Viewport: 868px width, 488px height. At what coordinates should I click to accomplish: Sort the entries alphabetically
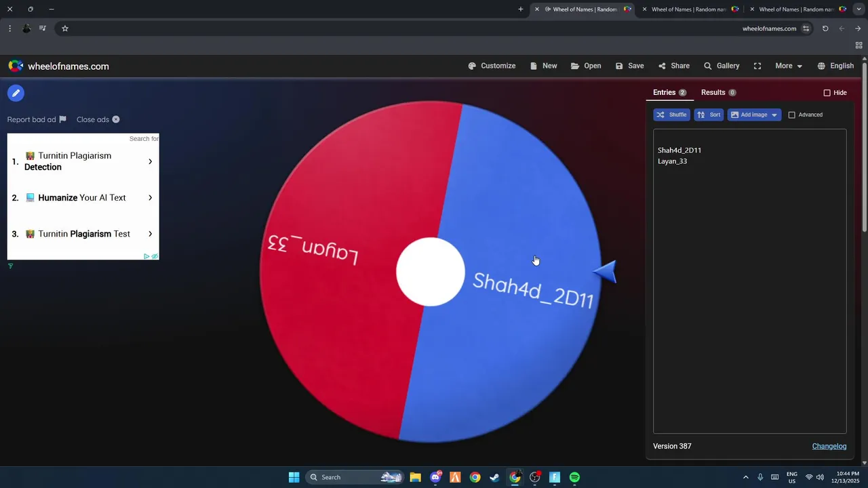pos(709,115)
